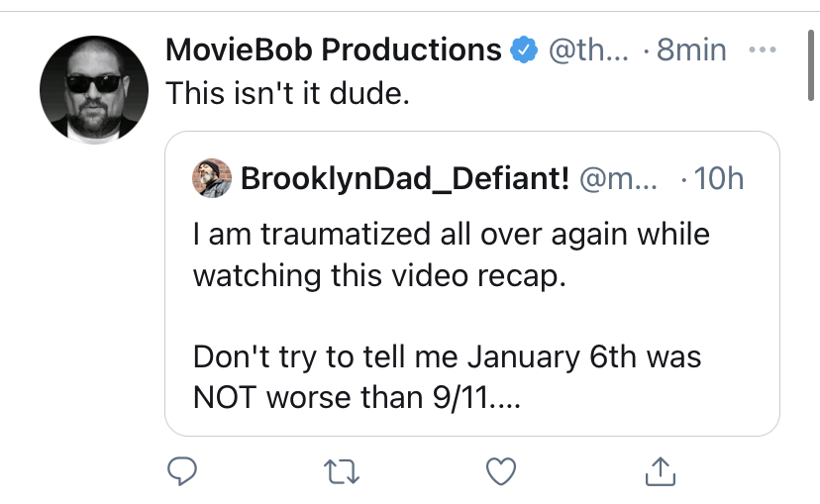Open quoted tweet text about traumatized
The image size is (820, 504).
point(452,254)
